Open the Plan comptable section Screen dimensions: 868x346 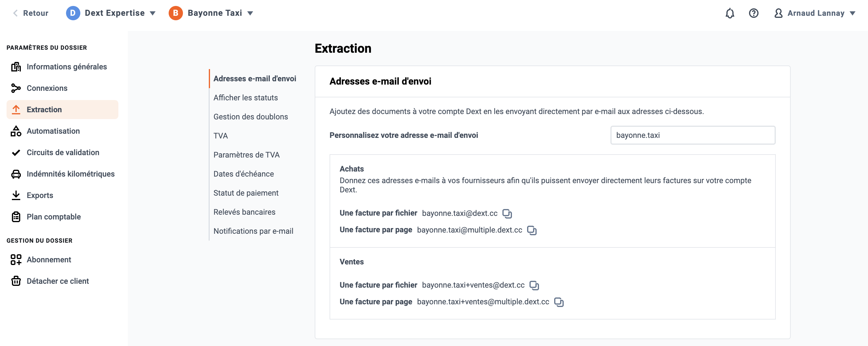coord(54,217)
